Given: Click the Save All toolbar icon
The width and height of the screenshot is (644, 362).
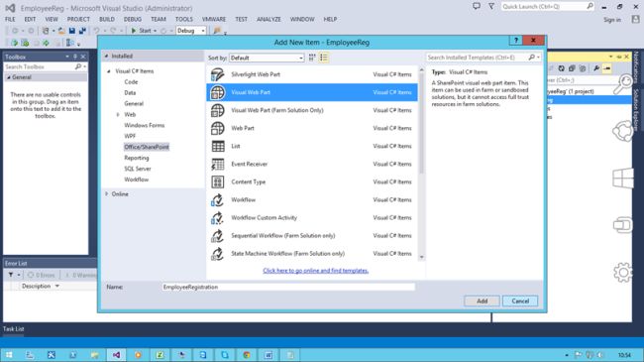Looking at the screenshot, I should [x=82, y=31].
